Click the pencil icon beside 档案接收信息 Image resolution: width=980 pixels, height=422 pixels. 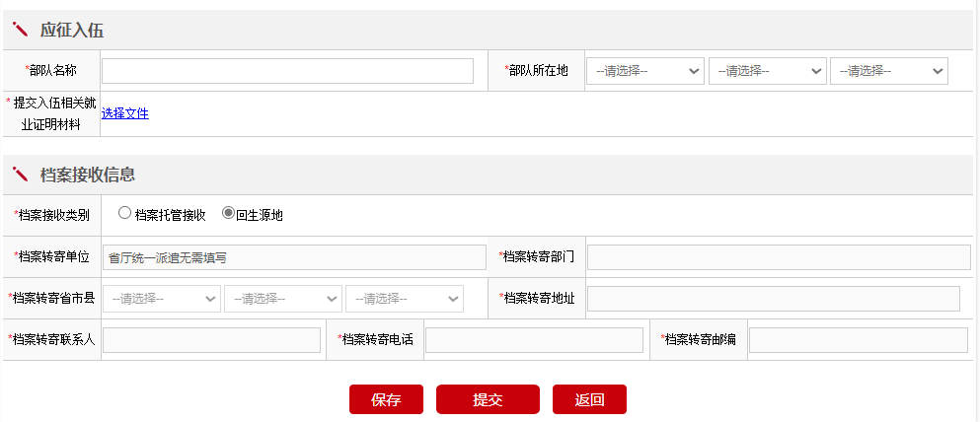21,175
